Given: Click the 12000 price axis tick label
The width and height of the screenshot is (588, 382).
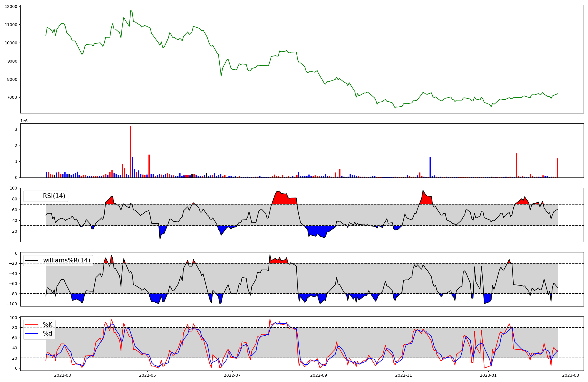Looking at the screenshot, I should (x=11, y=6).
